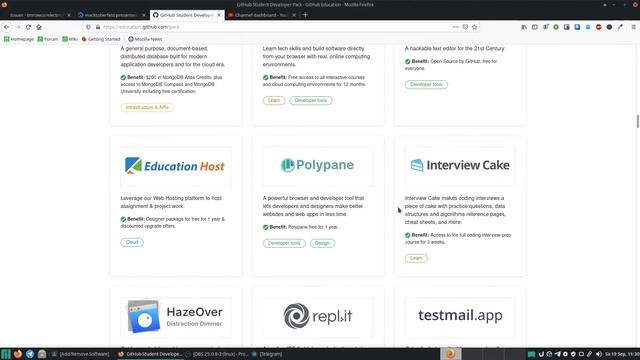Open the red extension icon in toolbar
Viewport: 640px width, 360px height.
pos(598,27)
